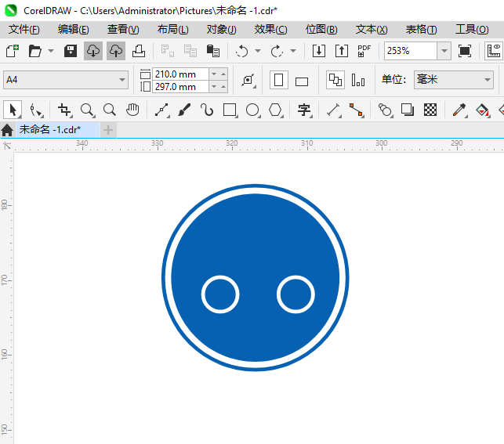Select the Crop tool

click(64, 110)
